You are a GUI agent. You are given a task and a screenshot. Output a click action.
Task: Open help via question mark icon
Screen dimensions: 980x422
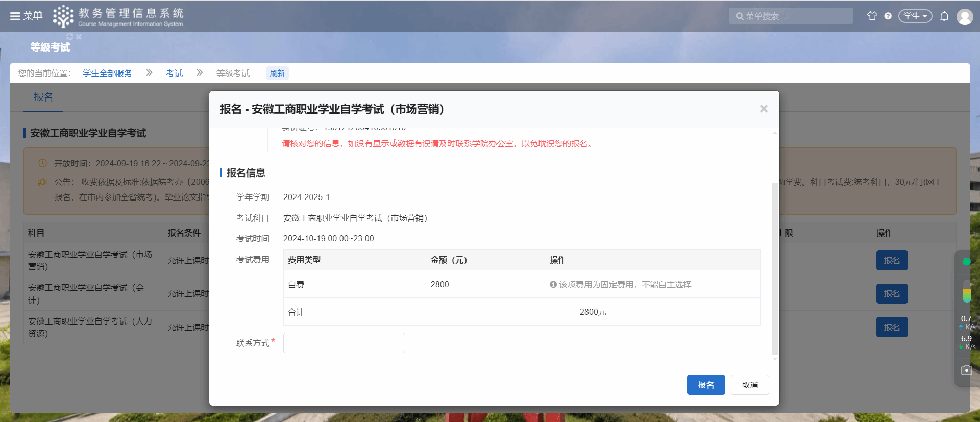coord(888,16)
